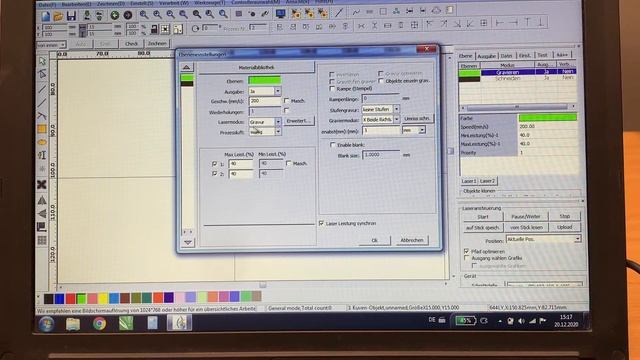Open the Graviermodus dropdown
Viewport: 640px width, 360px height.
(396, 119)
